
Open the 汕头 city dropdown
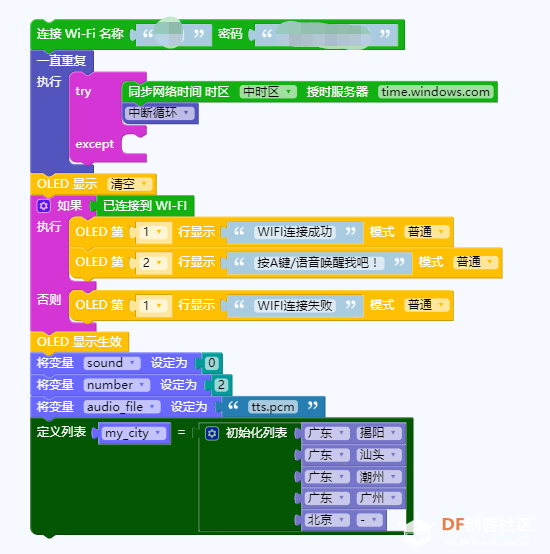pyautogui.click(x=379, y=455)
